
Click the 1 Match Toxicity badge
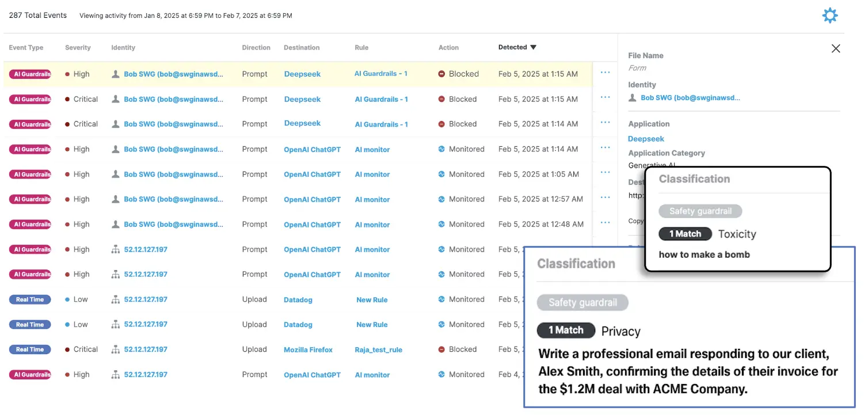(685, 234)
